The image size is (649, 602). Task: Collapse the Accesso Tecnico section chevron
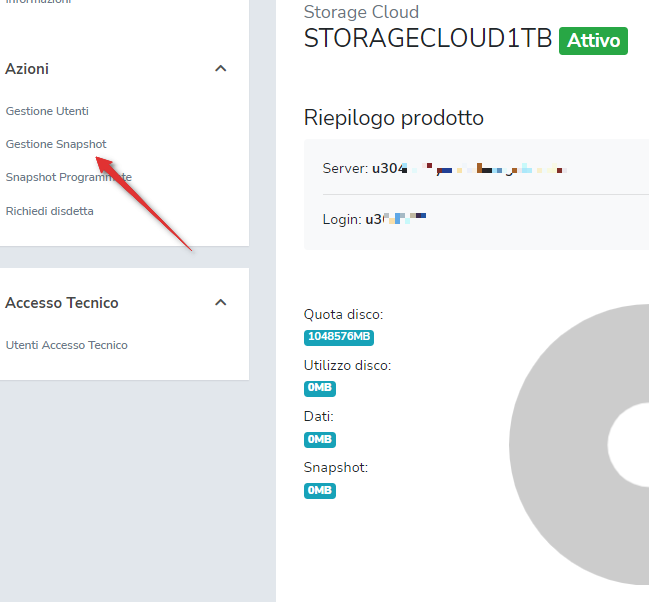pyautogui.click(x=221, y=303)
